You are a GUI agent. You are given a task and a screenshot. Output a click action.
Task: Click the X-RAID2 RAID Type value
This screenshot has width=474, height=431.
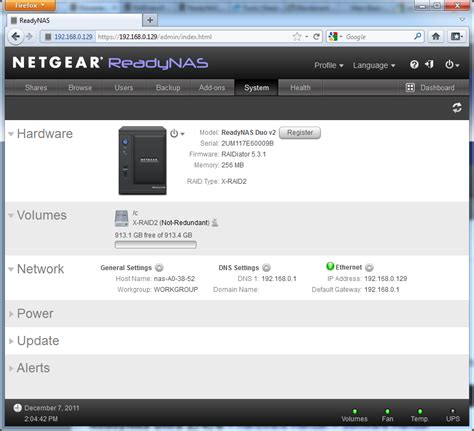point(234,182)
